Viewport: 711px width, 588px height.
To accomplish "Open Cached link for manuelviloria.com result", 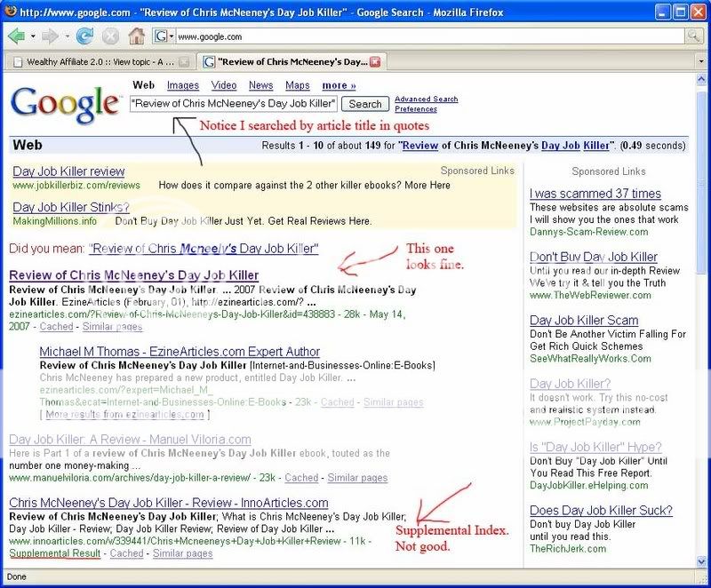I will (x=301, y=478).
